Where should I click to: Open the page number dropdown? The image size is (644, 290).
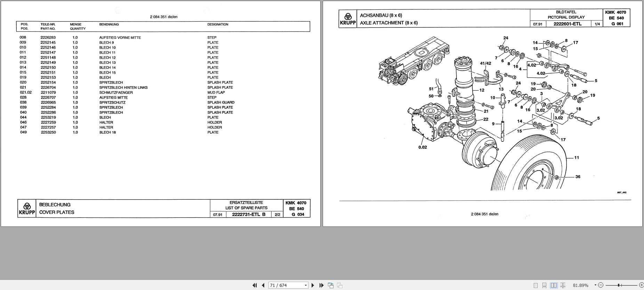[x=306, y=285]
